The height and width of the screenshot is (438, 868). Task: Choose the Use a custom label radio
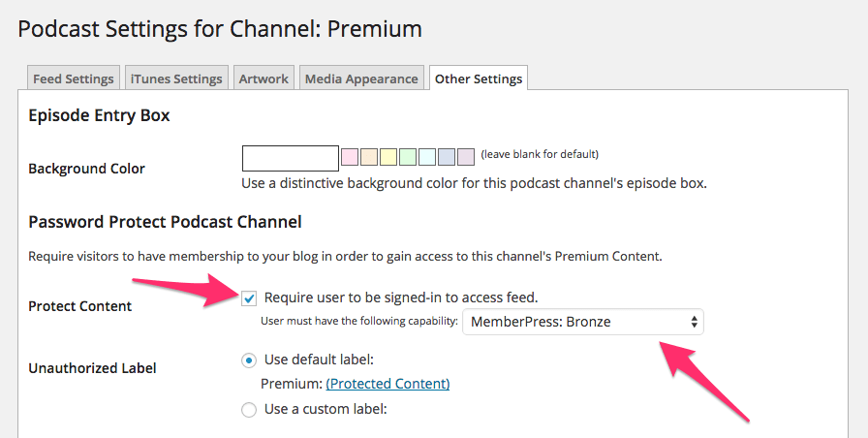(249, 410)
